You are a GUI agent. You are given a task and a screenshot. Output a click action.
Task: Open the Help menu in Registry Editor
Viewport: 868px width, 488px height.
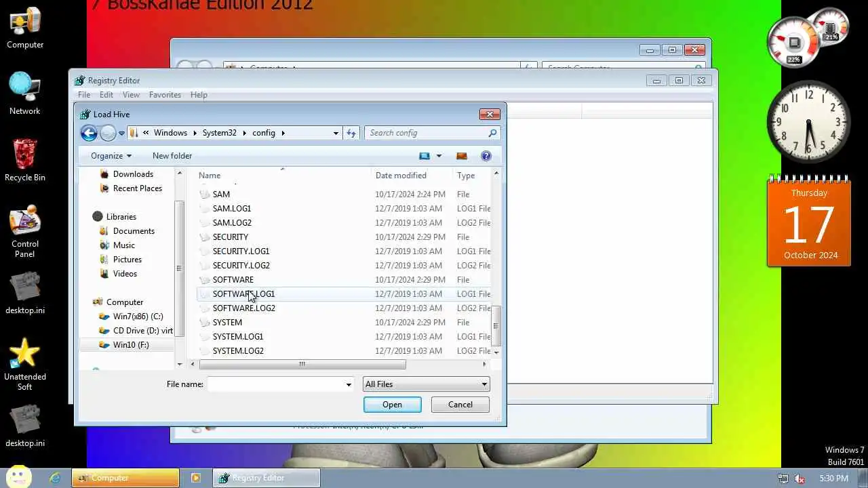click(x=199, y=95)
